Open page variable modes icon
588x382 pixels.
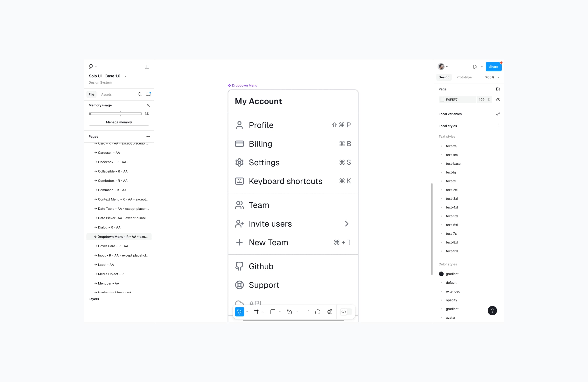pyautogui.click(x=498, y=89)
